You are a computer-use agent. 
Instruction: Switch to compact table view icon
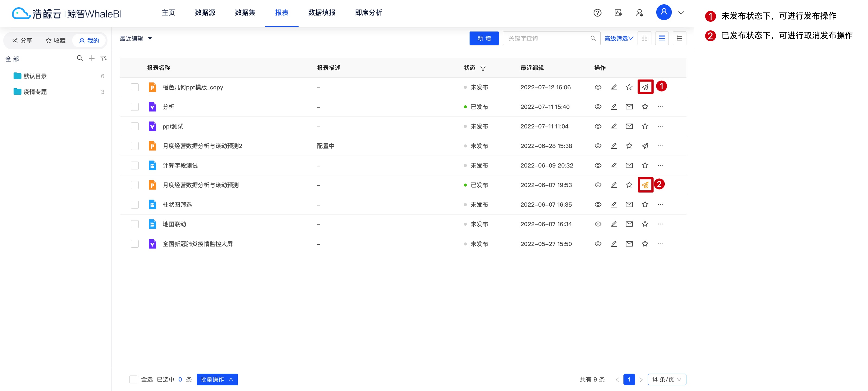pos(679,38)
